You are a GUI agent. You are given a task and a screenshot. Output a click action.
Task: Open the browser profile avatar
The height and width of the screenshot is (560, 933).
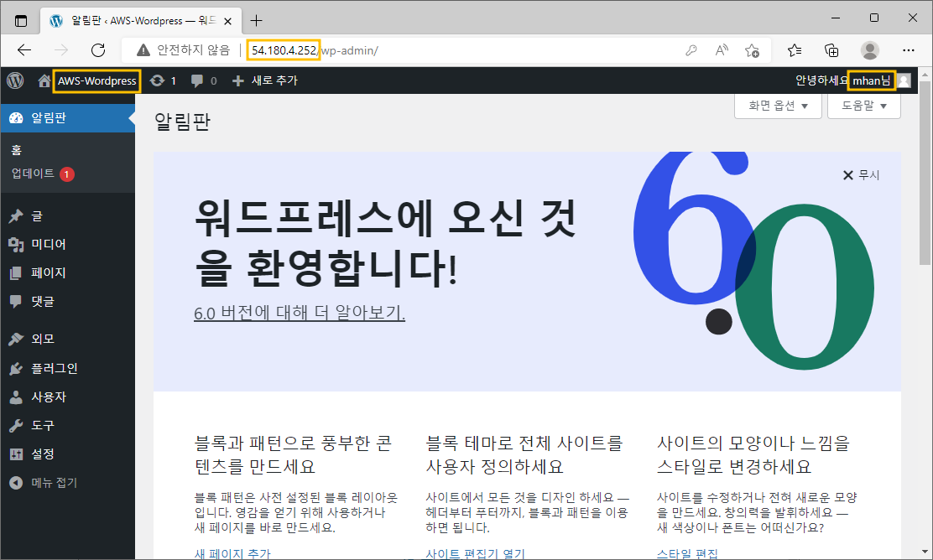pos(870,50)
